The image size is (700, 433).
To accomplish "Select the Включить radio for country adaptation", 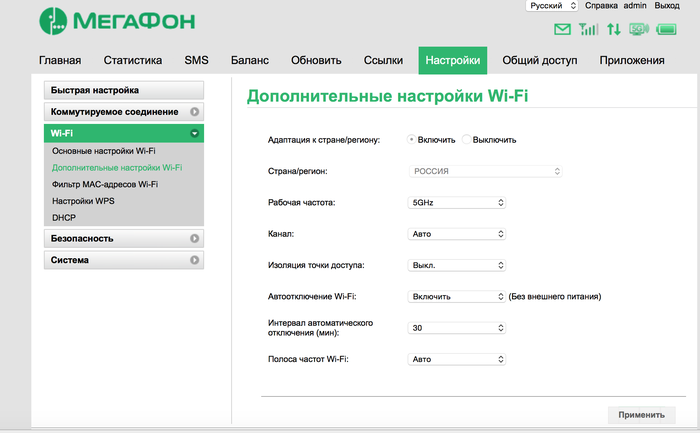I will point(412,140).
